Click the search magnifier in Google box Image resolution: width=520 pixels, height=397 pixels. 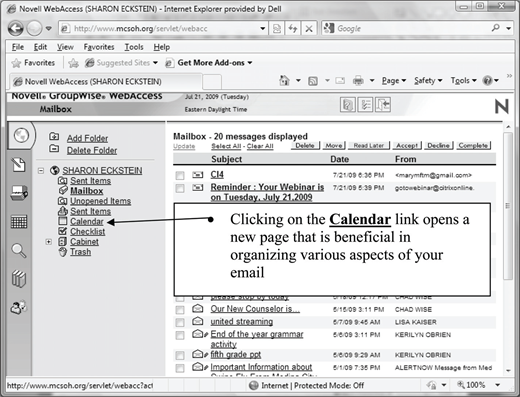click(x=496, y=28)
